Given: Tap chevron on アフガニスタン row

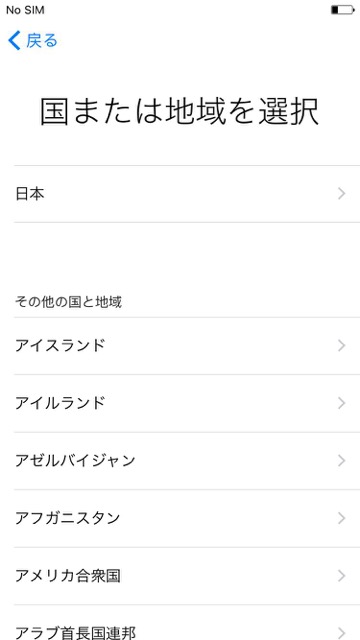Looking at the screenshot, I should click(342, 518).
